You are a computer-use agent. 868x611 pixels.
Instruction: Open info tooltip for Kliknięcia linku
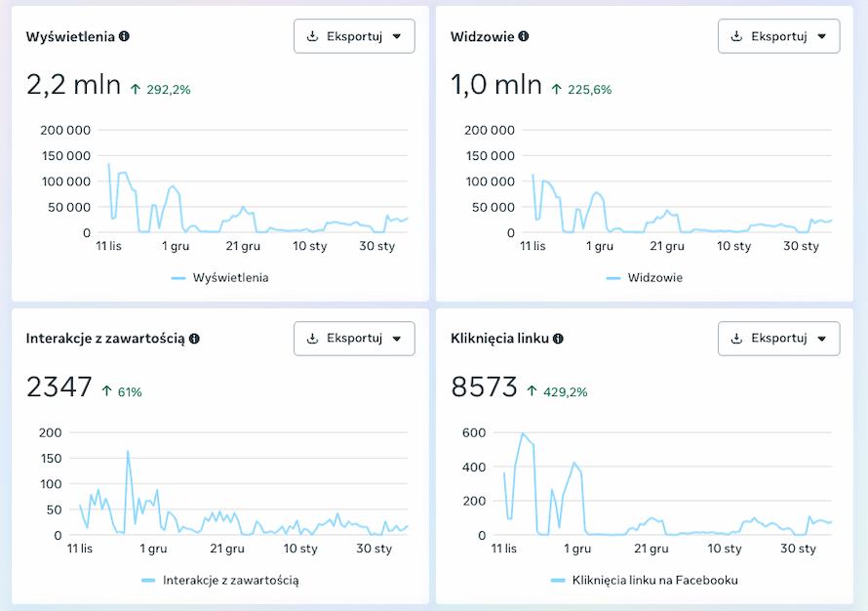(x=558, y=339)
